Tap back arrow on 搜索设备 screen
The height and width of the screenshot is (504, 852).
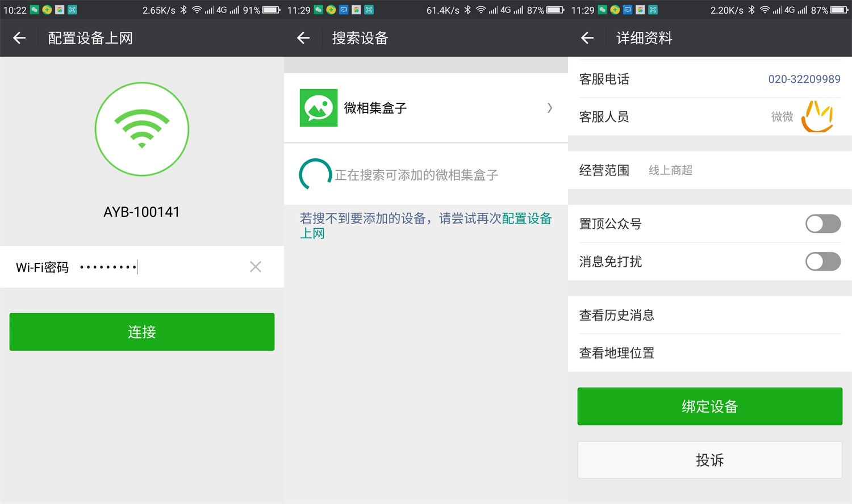point(303,38)
